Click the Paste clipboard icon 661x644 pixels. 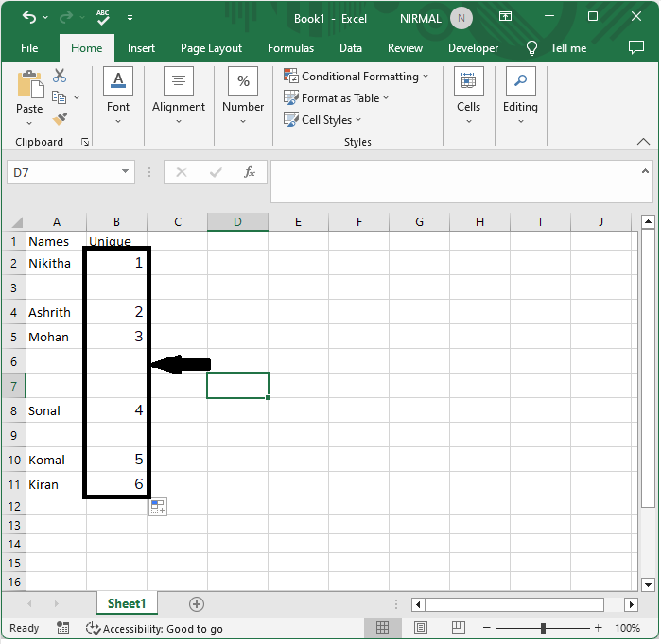coord(29,85)
